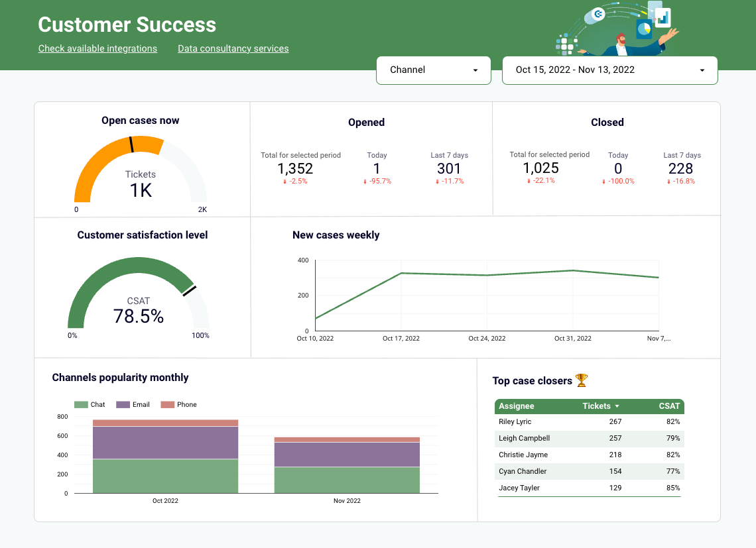The image size is (756, 548).
Task: Open the Channel filter dropdown
Action: click(x=433, y=70)
